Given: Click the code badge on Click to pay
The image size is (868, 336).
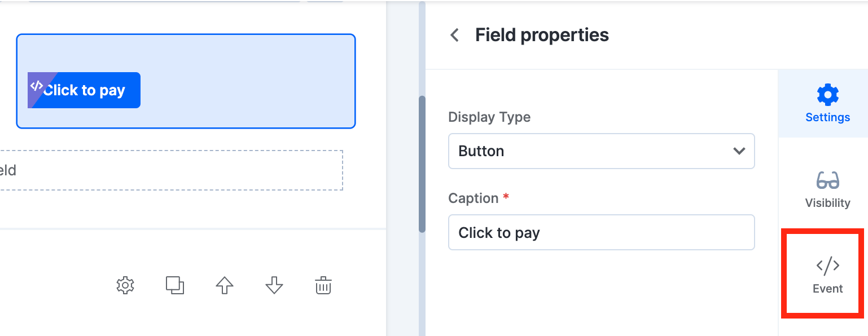Looking at the screenshot, I should (37, 86).
